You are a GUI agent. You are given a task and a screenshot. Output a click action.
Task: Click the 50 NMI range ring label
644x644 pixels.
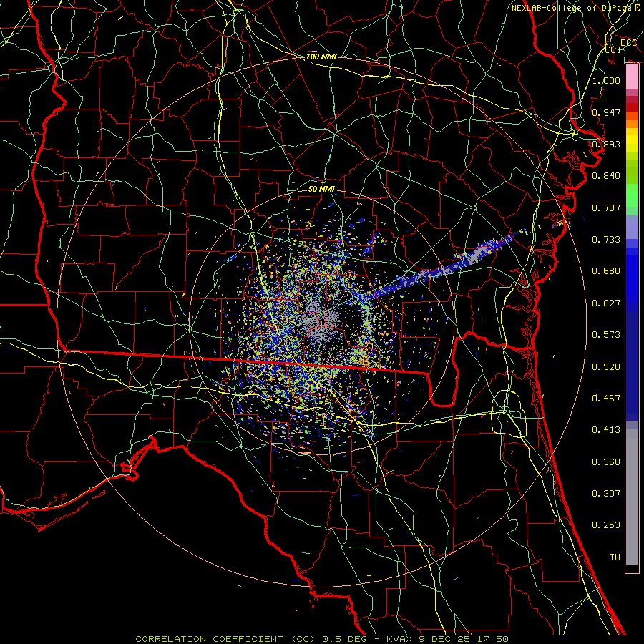tap(321, 190)
